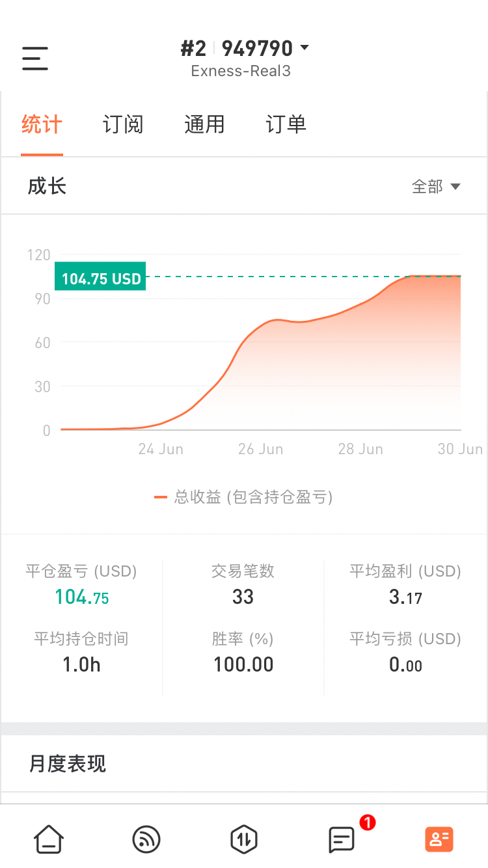Screen dimensions: 488x868
Task: Expand the account 949790 dropdown arrow
Action: coord(304,48)
